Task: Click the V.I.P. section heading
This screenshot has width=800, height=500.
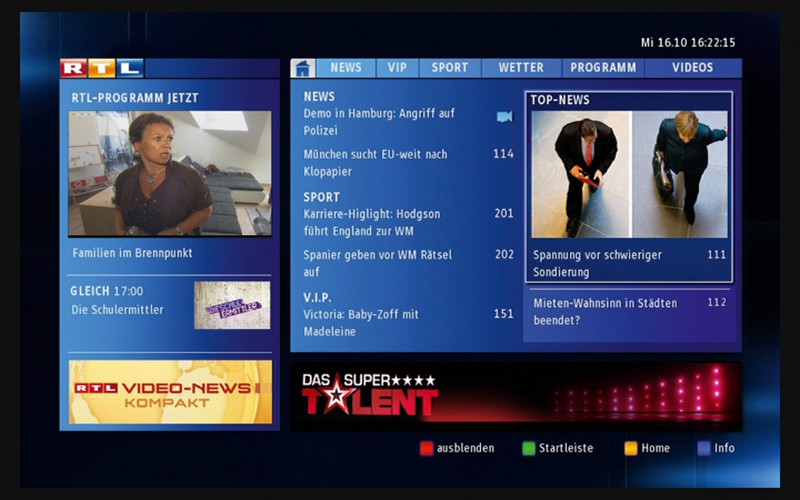Action: [x=317, y=297]
